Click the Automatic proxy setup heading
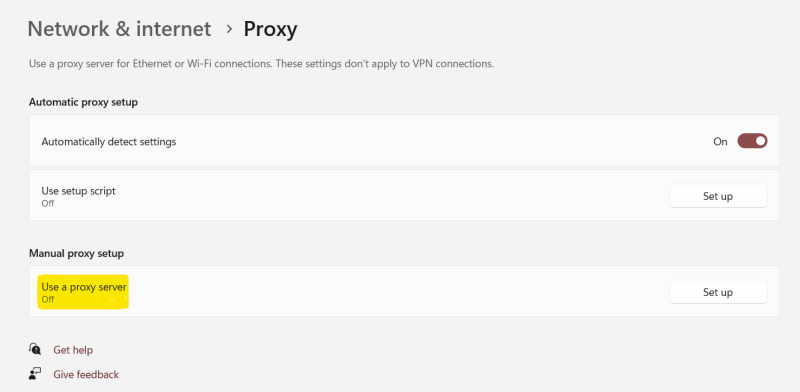This screenshot has height=392, width=800. point(83,103)
